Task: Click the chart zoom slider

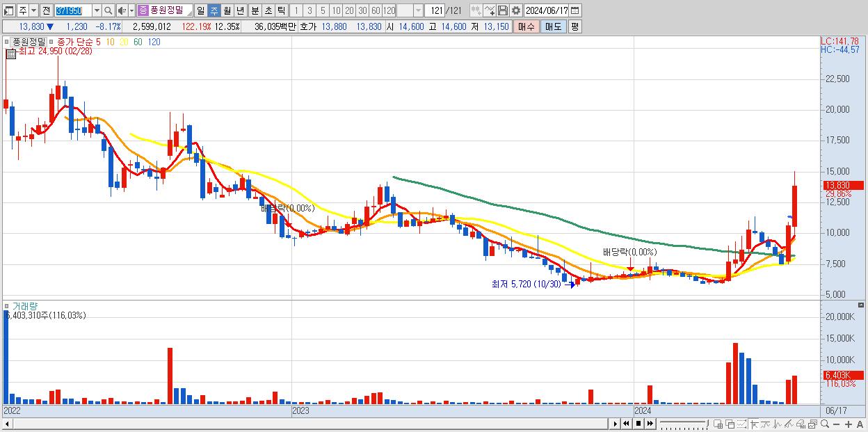Action: 684,424
